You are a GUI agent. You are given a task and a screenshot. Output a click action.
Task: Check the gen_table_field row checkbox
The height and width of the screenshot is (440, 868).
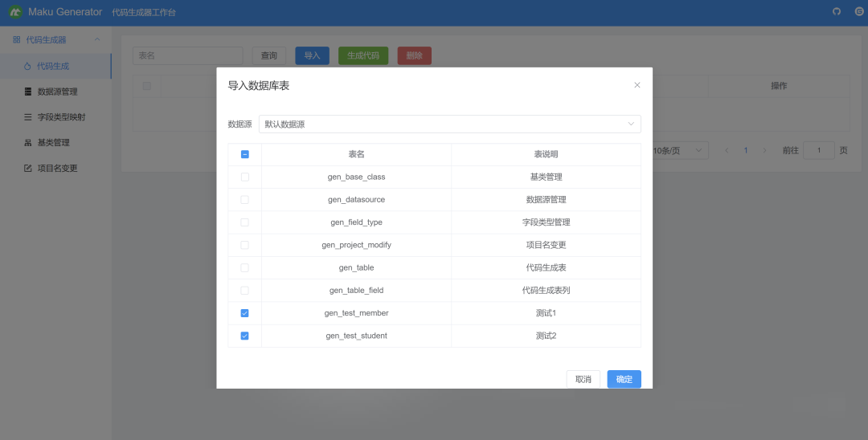point(244,290)
